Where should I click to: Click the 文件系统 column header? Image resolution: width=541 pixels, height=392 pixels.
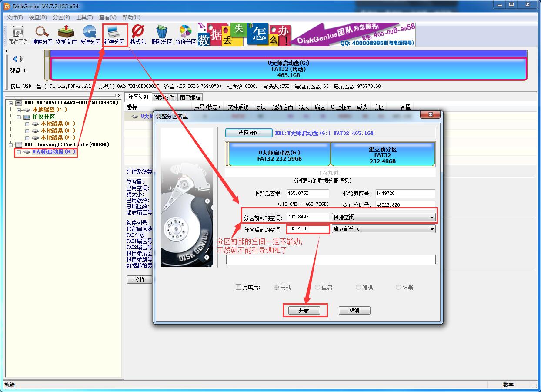(238, 107)
